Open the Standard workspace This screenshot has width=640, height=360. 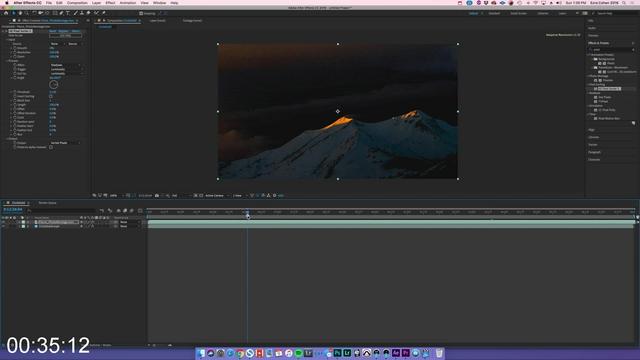point(494,13)
